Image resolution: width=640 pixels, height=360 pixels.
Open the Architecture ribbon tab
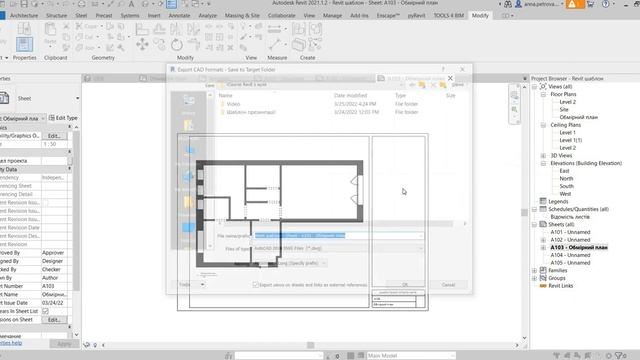[x=24, y=16]
